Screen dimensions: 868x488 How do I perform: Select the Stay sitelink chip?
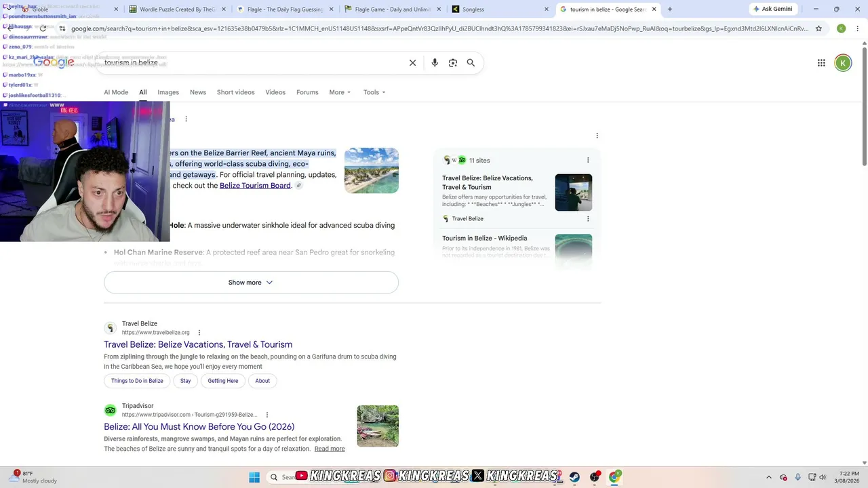[186, 381]
